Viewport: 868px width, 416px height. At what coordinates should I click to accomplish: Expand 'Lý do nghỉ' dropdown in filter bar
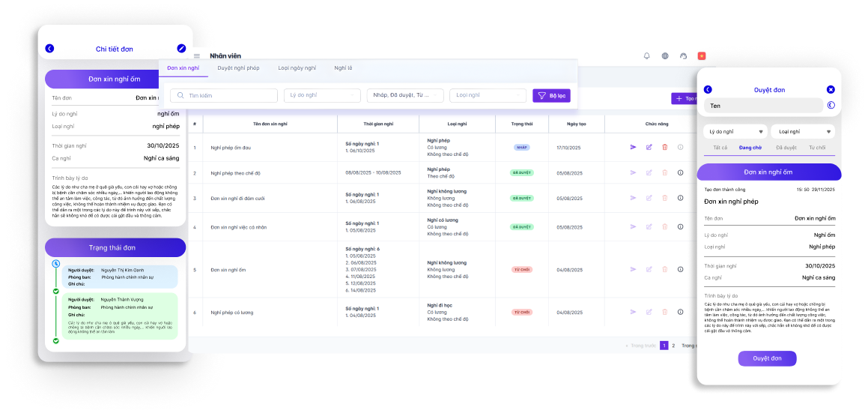coord(322,95)
